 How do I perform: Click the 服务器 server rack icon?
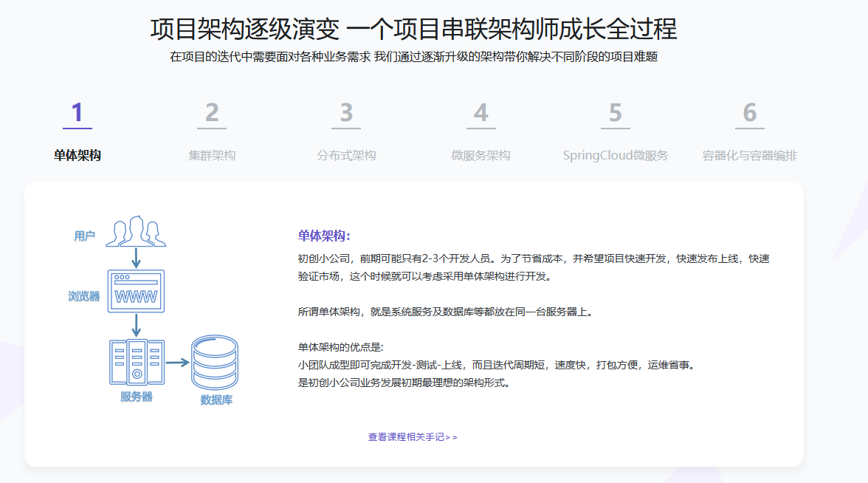tap(136, 364)
